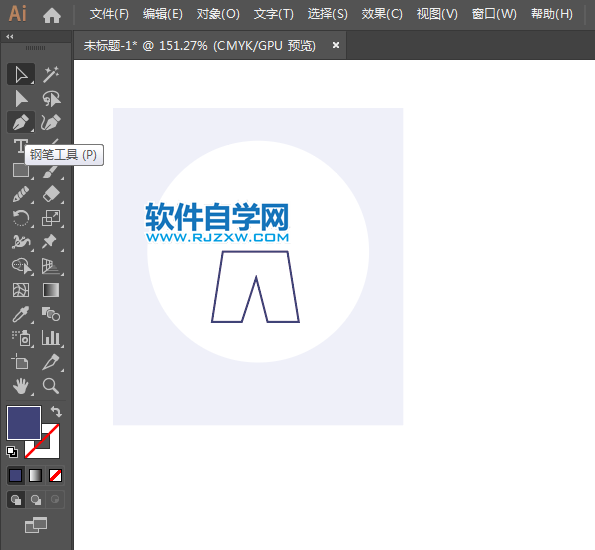Open the 效果(C) menu

[382, 14]
